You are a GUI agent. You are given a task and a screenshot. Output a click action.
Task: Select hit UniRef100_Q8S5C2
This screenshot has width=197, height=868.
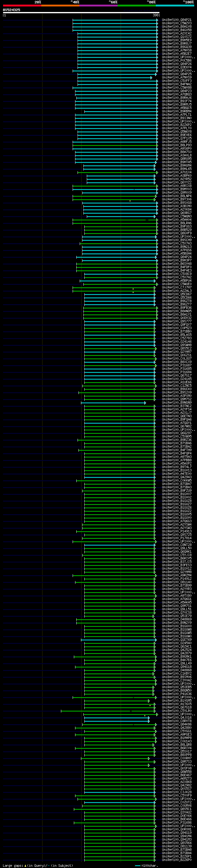pyautogui.click(x=177, y=349)
